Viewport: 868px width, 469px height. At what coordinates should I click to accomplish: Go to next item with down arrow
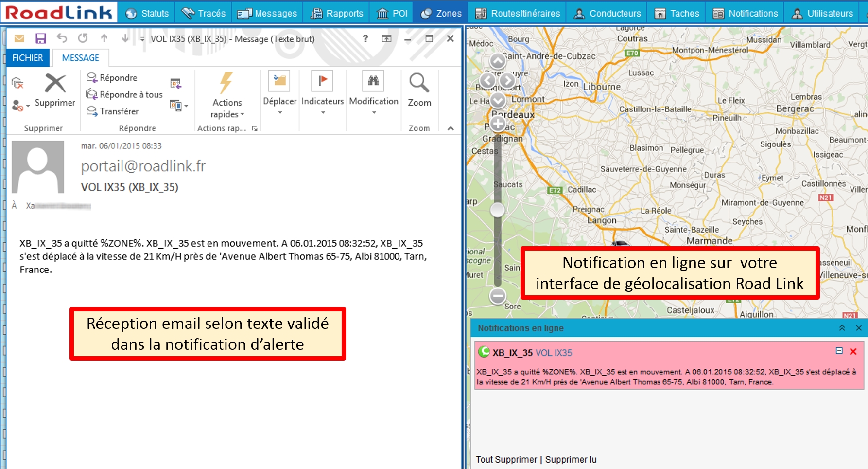pyautogui.click(x=125, y=38)
